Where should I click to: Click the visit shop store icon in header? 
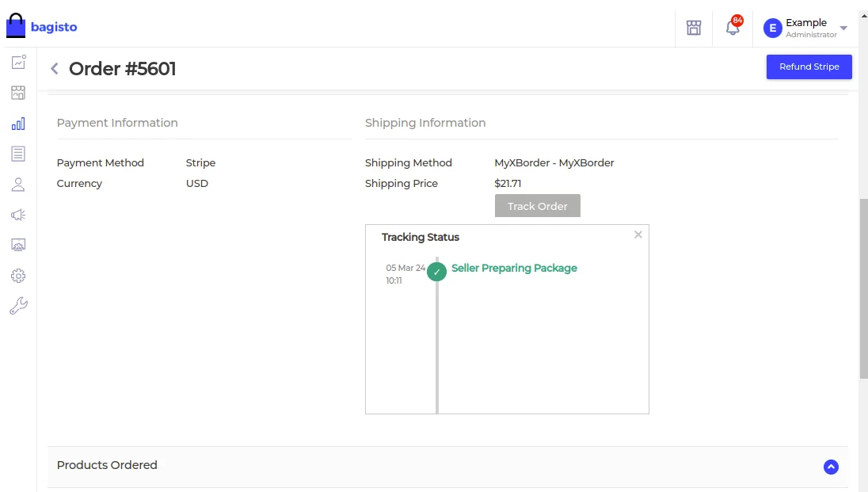coord(694,28)
